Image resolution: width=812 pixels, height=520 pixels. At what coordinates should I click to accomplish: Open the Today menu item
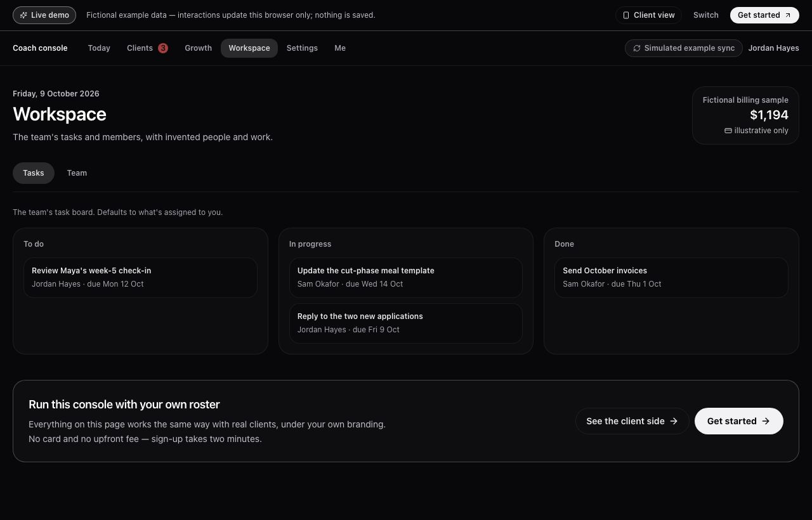tap(99, 48)
